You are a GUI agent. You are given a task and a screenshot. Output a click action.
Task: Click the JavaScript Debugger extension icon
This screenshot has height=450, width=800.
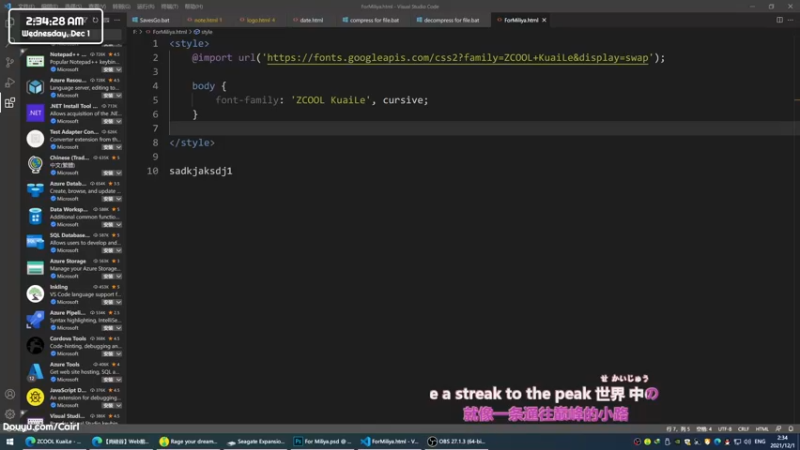35,397
